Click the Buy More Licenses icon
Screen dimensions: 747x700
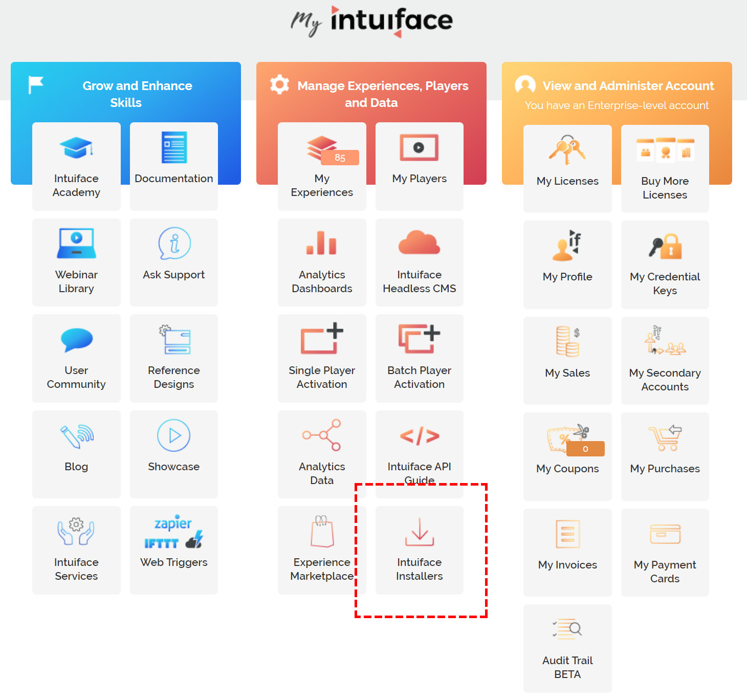665,149
